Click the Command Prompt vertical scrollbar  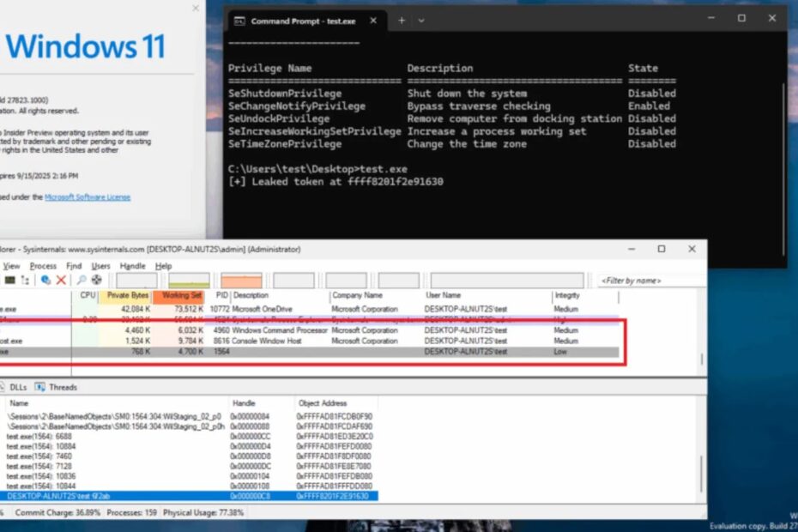tap(783, 168)
